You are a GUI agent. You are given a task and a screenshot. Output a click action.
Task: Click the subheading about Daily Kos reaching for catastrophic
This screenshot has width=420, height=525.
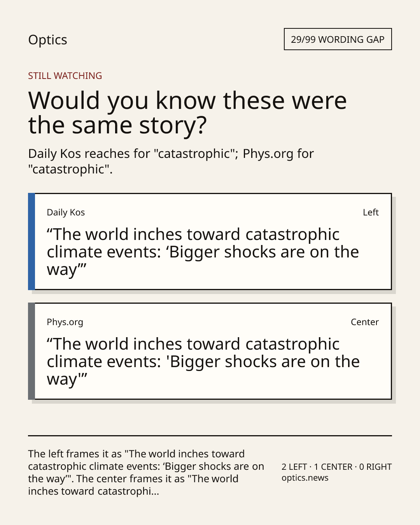click(x=171, y=161)
